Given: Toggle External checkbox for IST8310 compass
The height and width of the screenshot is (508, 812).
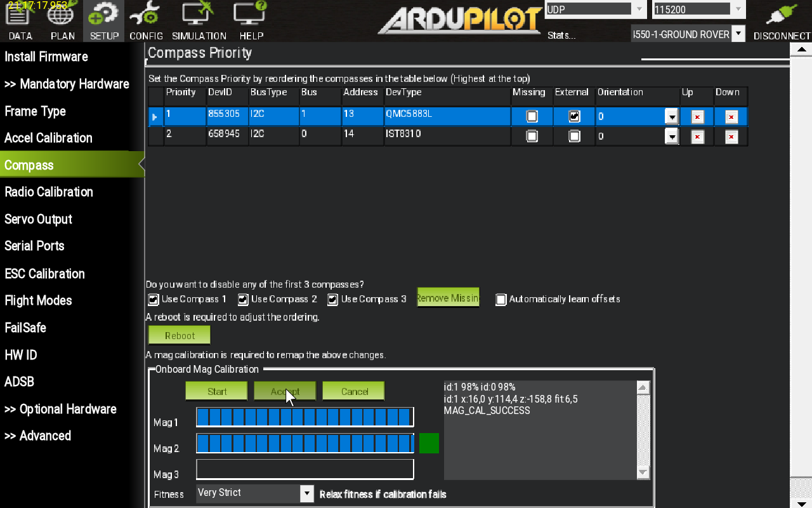Looking at the screenshot, I should click(574, 137).
